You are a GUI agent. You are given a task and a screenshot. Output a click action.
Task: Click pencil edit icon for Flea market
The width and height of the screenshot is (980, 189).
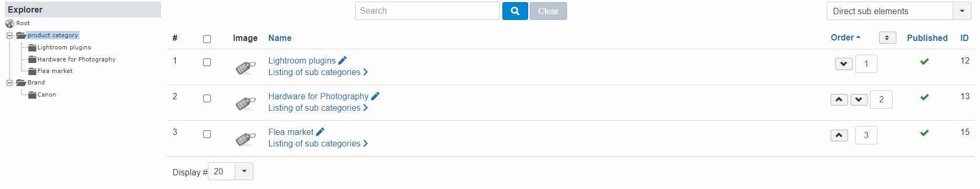point(320,132)
